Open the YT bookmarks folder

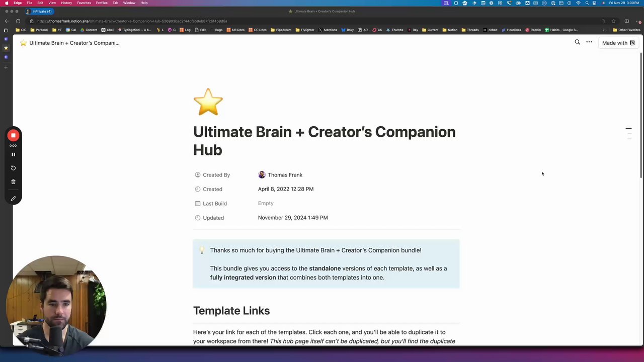click(56, 30)
